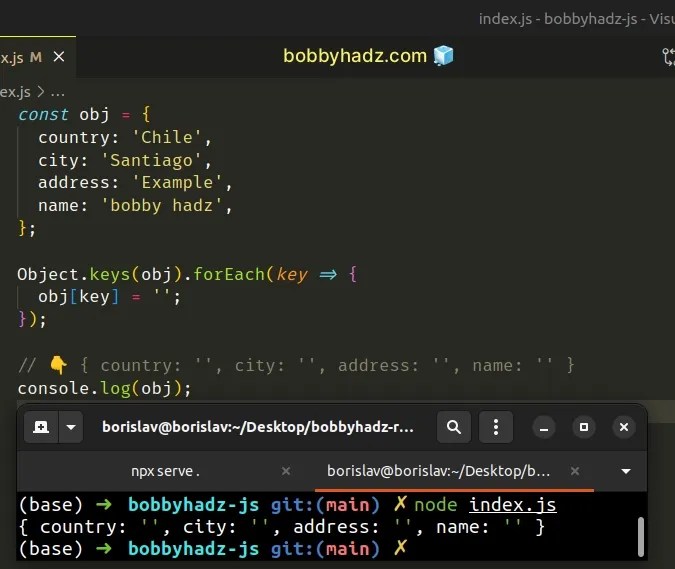The height and width of the screenshot is (569, 675).
Task: Click the breadcrumb ellipsis after index.js
Action: click(x=58, y=93)
